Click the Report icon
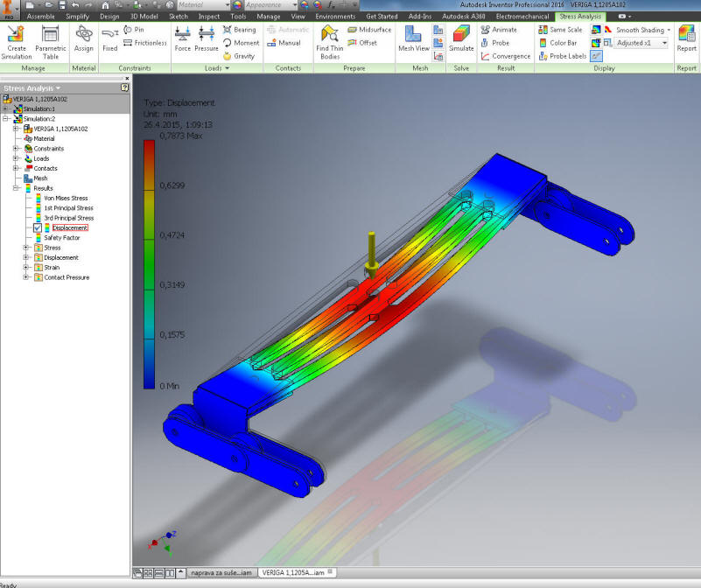Screen dimensions: 701x588 pyautogui.click(x=686, y=38)
